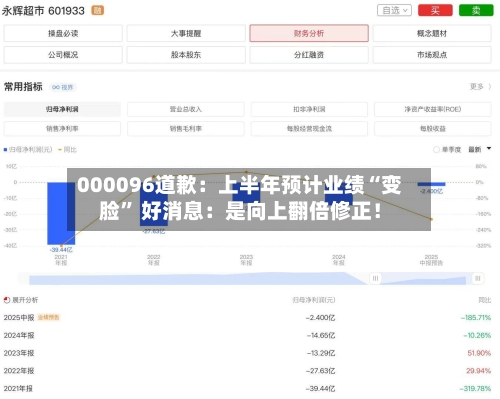Select the 2021年报 row label
Viewport: 500px width, 399px height.
(x=18, y=388)
